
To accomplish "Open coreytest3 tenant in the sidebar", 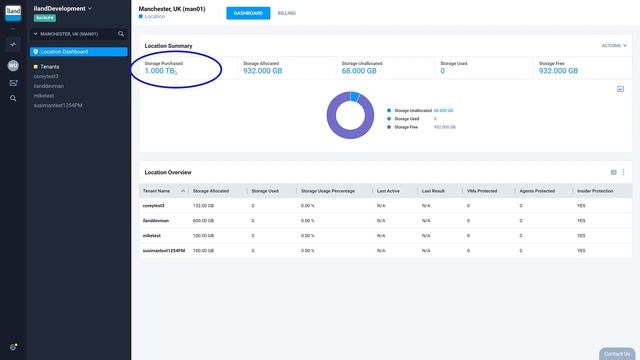I will [x=46, y=76].
